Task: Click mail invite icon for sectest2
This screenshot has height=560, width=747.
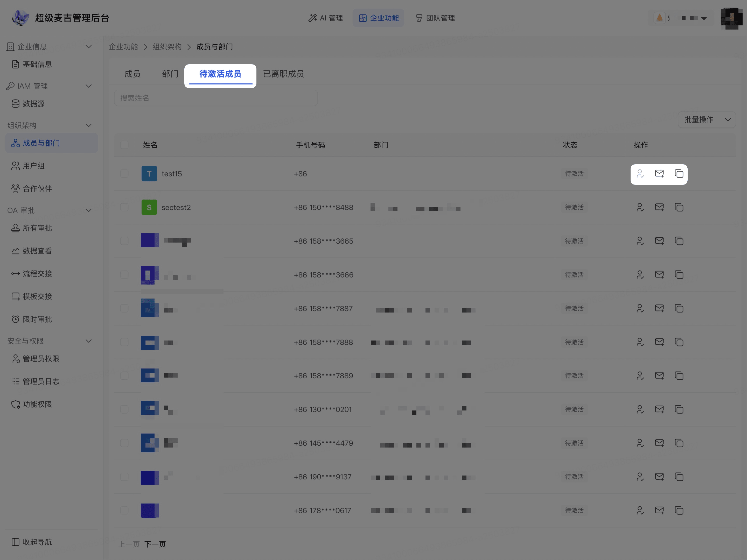Action: [x=659, y=207]
